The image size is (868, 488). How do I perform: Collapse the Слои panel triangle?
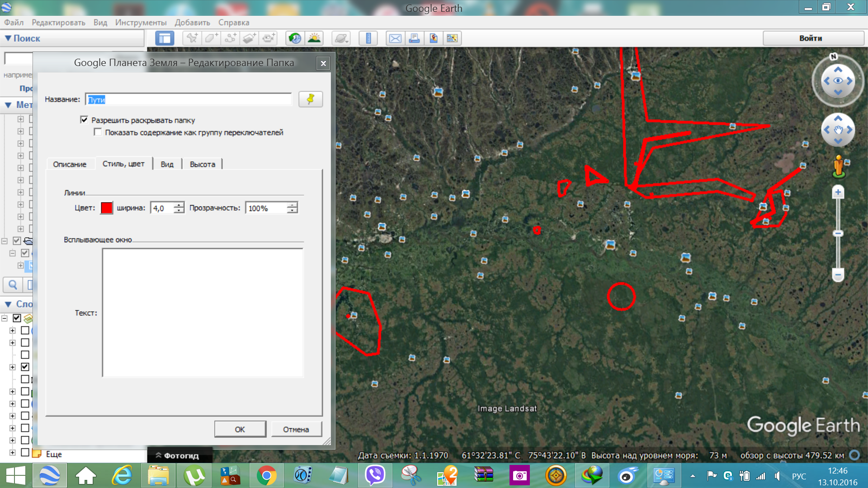tap(8, 304)
